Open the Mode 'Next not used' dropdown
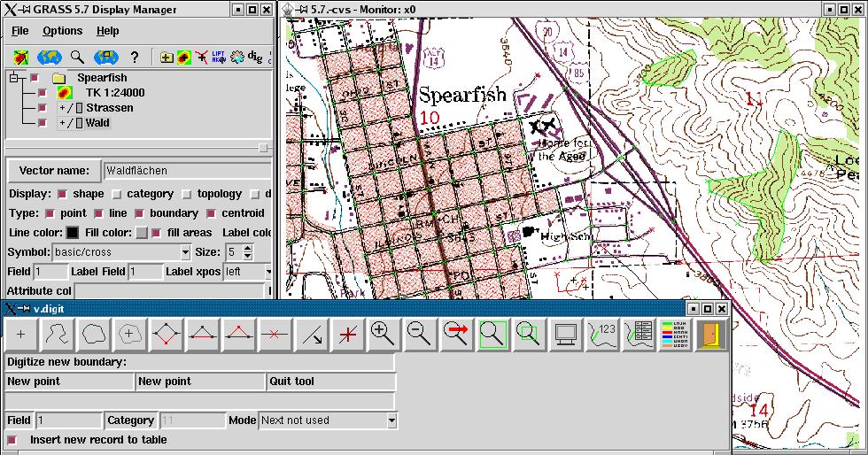This screenshot has height=455, width=868. click(391, 420)
